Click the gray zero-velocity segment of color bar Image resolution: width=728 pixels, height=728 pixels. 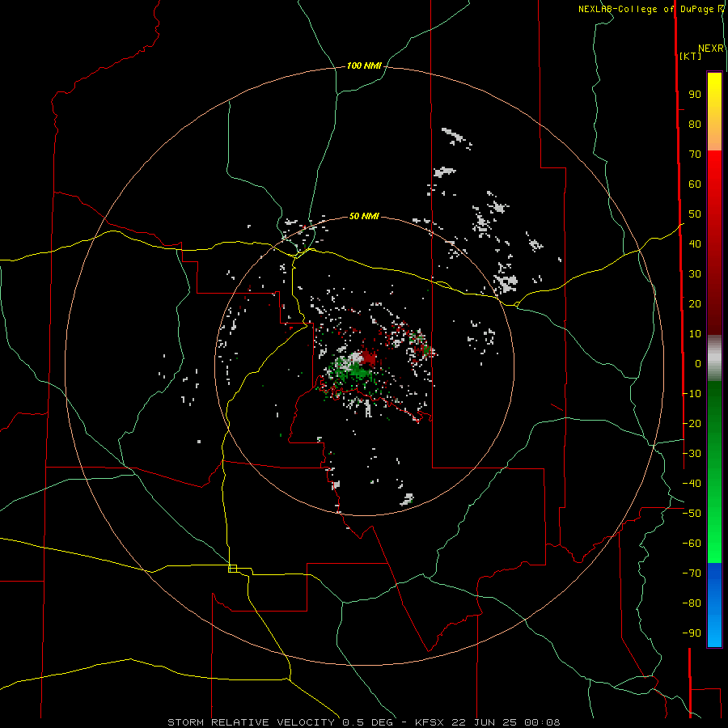[x=714, y=358]
